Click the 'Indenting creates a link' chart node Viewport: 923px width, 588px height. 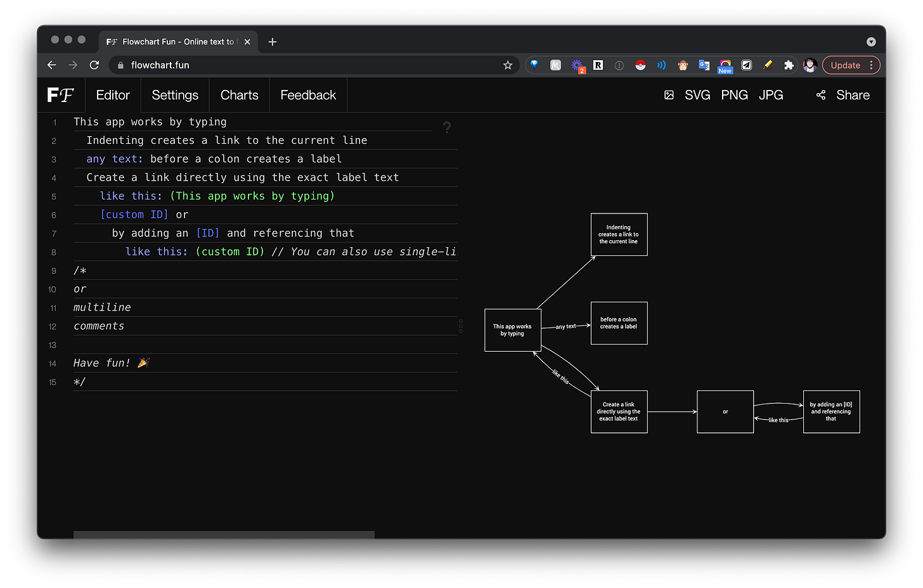coord(619,234)
